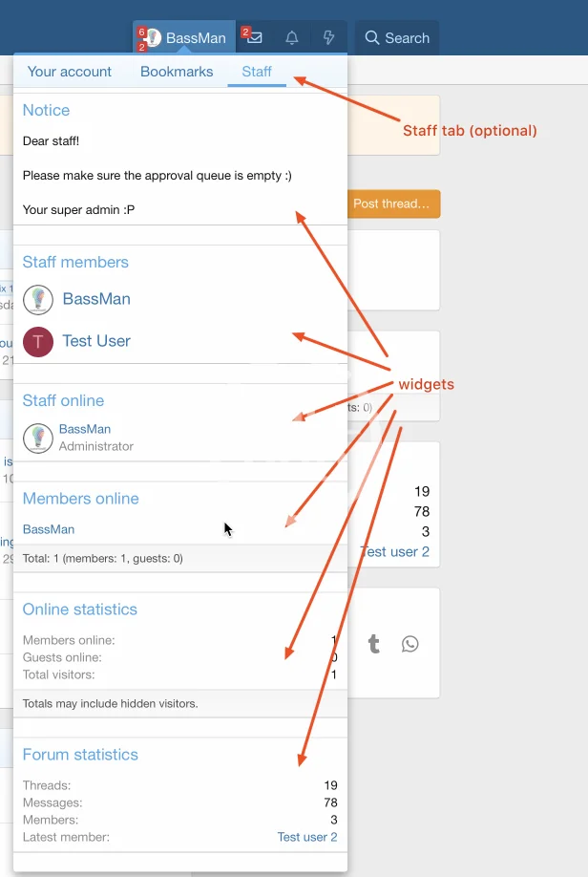Click the Post thread button
The height and width of the screenshot is (877, 588).
[x=393, y=203]
